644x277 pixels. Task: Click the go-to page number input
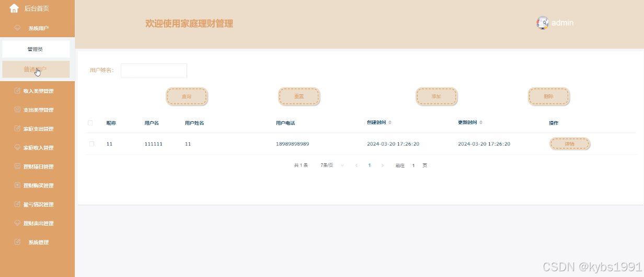413,165
